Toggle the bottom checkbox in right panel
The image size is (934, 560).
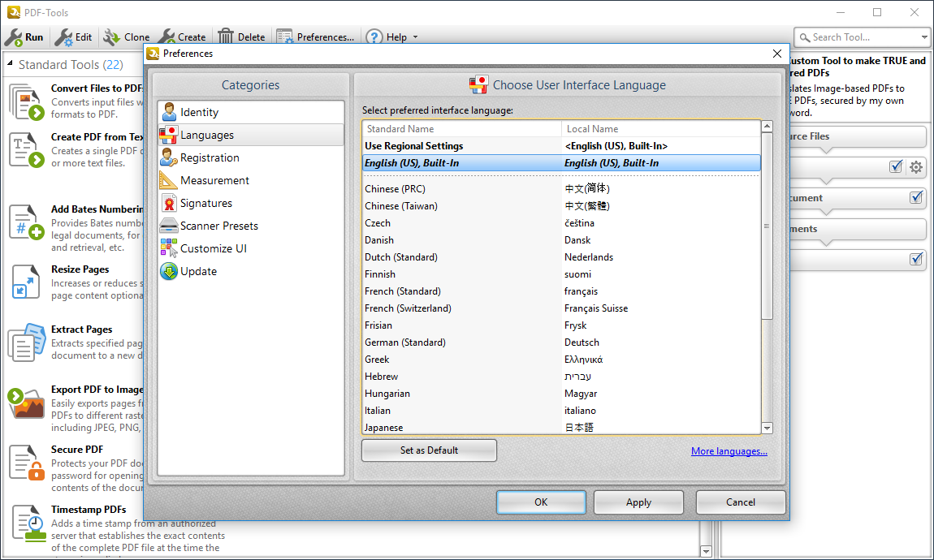[x=916, y=259]
